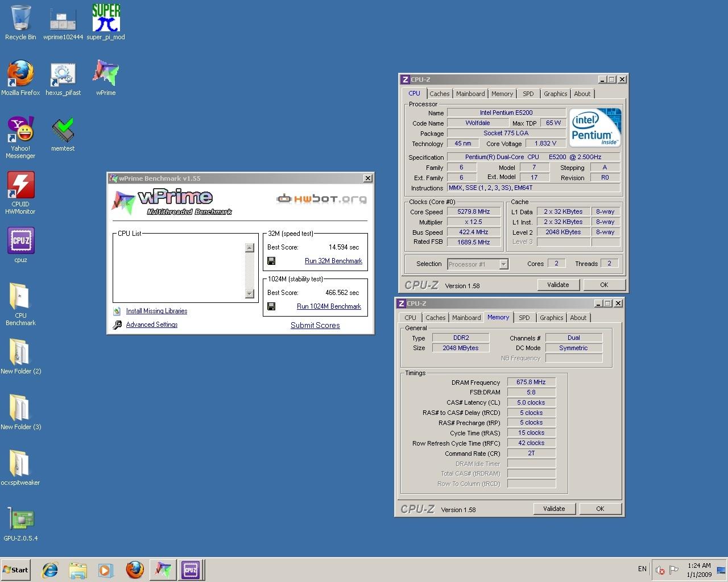Switch to the Memory tab in the upper CPU-Z window
Screen dimensions: 728x582
click(502, 94)
